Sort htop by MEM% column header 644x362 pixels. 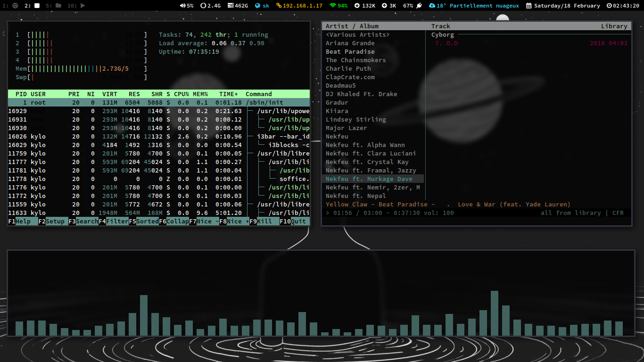200,94
